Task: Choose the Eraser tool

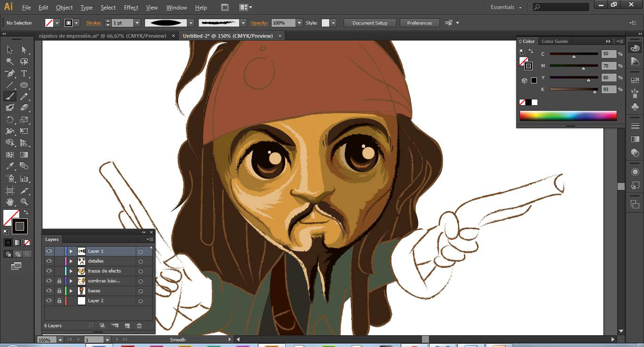Action: (x=24, y=107)
